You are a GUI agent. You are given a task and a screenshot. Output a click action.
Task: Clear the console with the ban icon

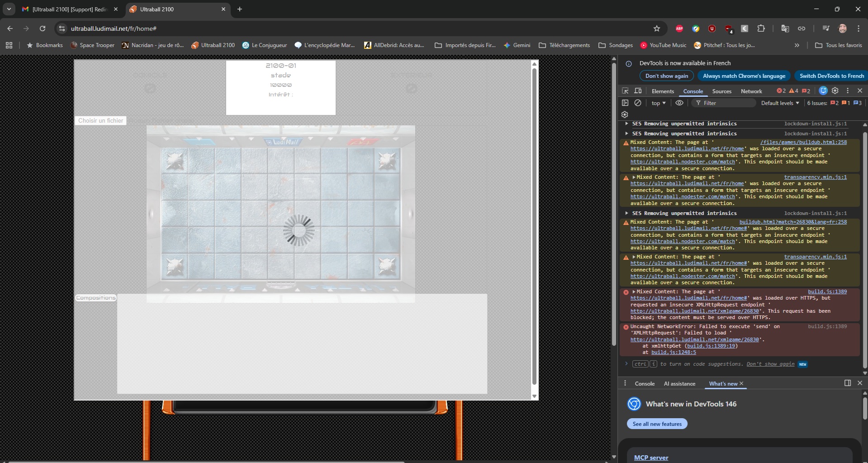pyautogui.click(x=638, y=103)
